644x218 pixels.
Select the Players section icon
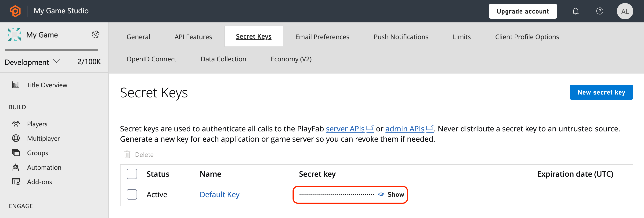(15, 124)
